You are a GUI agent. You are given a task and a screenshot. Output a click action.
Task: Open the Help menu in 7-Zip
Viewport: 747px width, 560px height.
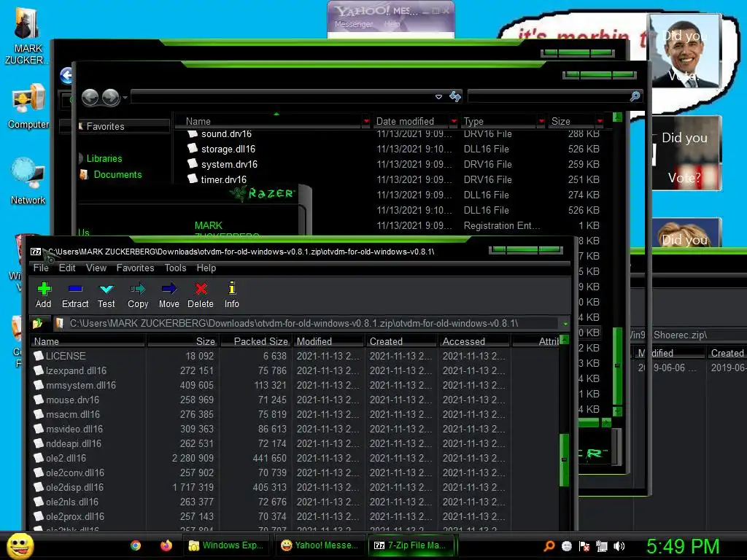click(x=206, y=268)
